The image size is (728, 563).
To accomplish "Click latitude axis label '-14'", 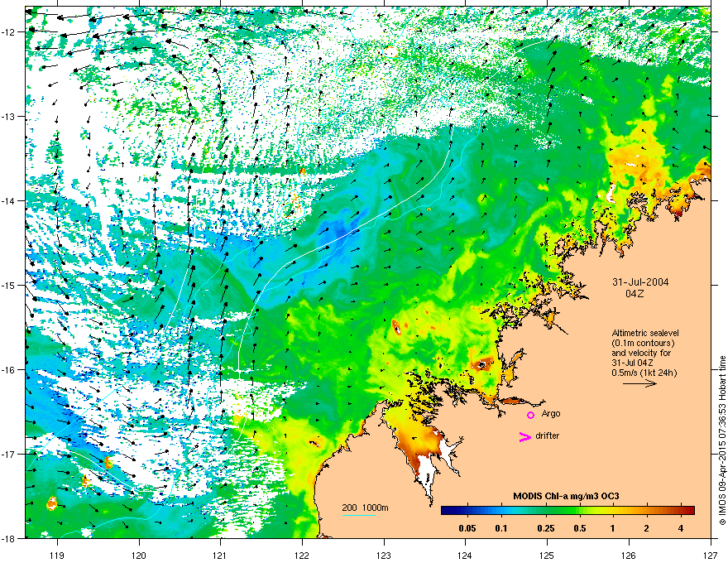I will pyautogui.click(x=9, y=201).
